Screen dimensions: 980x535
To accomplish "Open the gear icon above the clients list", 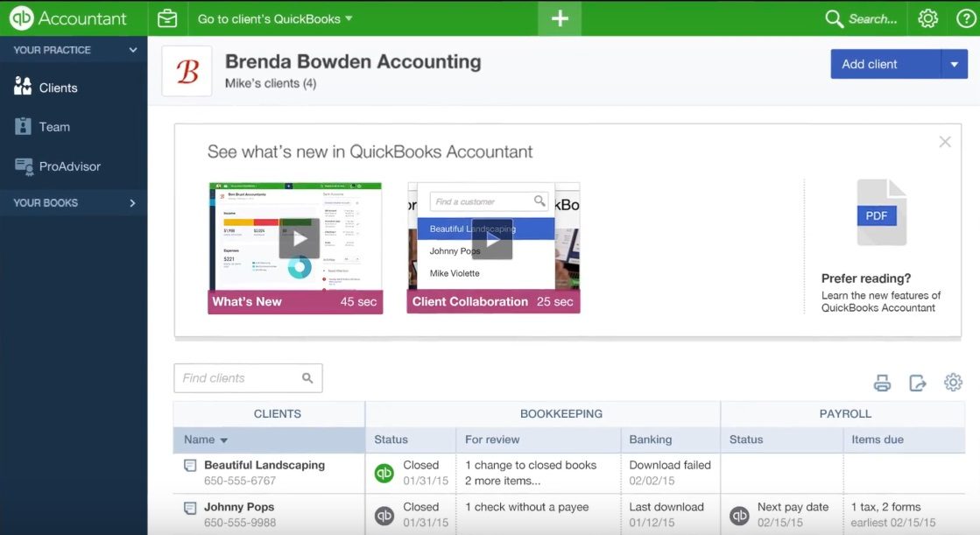I will coord(953,382).
